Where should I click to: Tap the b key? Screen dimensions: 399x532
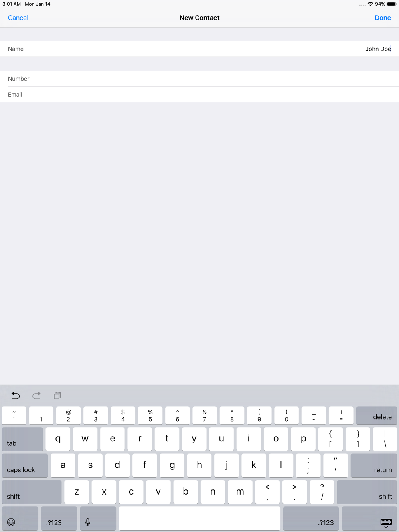point(186,492)
